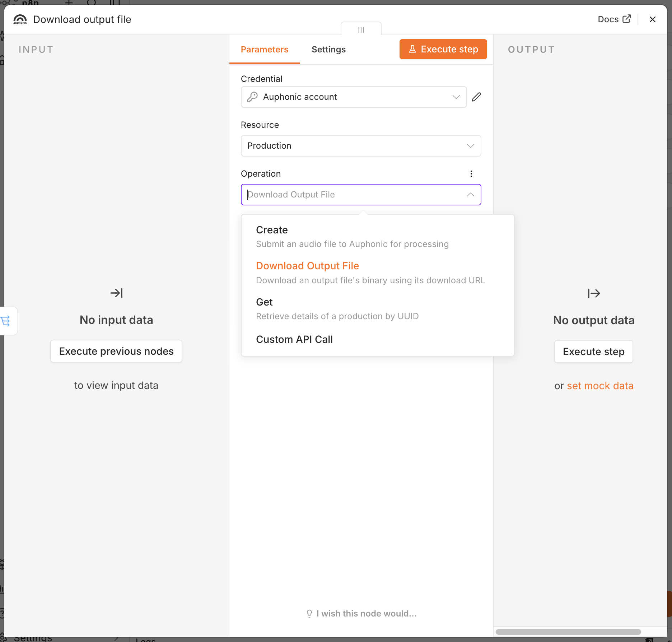This screenshot has height=642, width=672.
Task: Click the set mock data link
Action: pyautogui.click(x=600, y=386)
